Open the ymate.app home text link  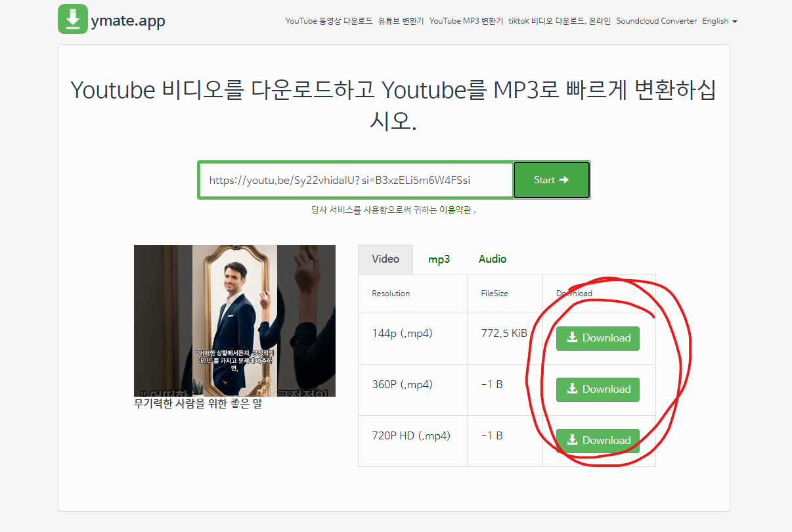pyautogui.click(x=128, y=21)
